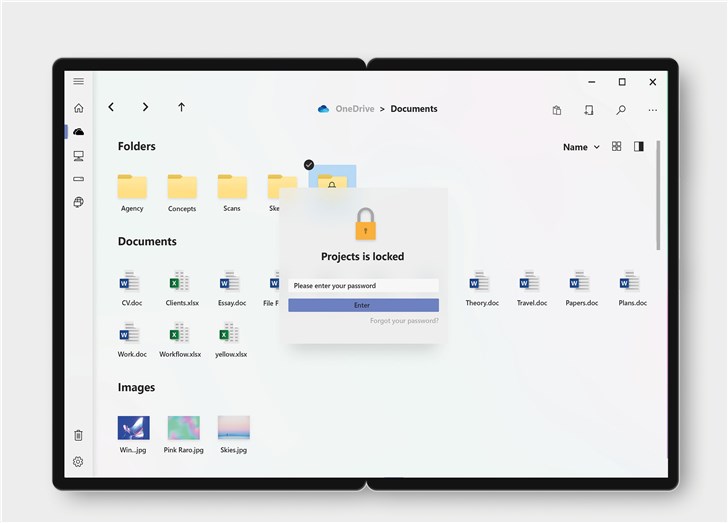Select the Scans folder
This screenshot has height=523, width=728.
232,192
